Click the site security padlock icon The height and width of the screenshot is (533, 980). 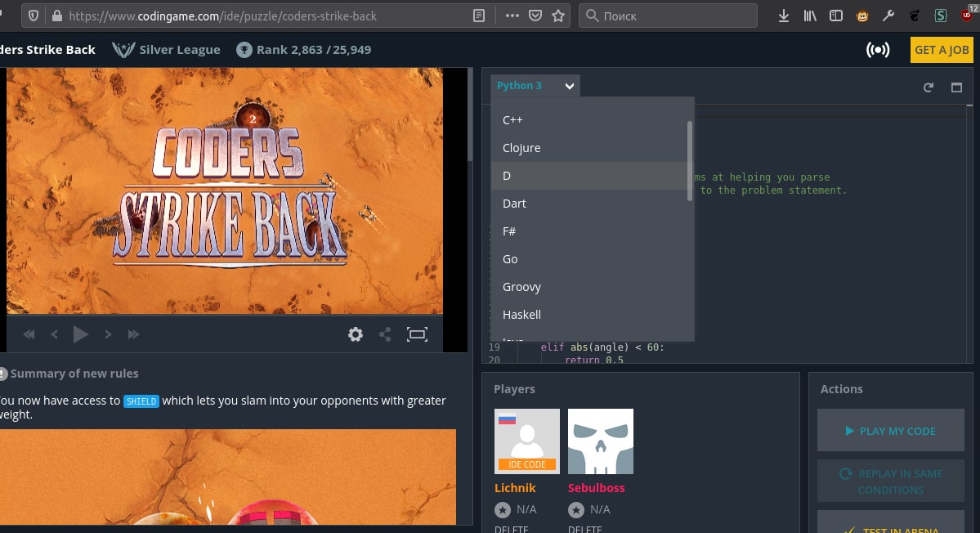(x=57, y=16)
